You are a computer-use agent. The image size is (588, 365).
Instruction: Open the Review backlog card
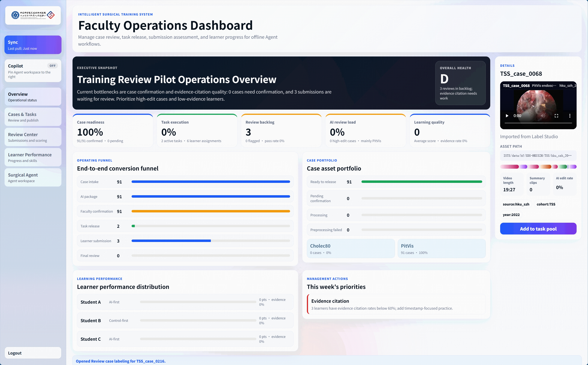pyautogui.click(x=281, y=131)
